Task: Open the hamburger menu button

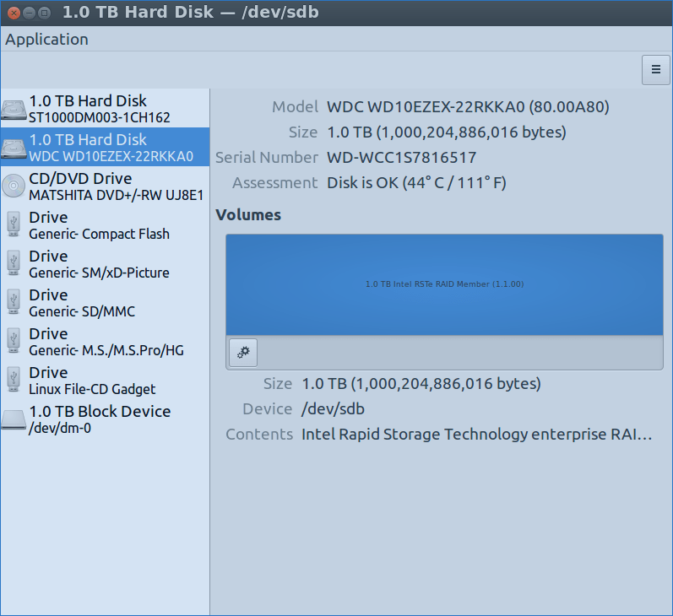Action: click(x=655, y=69)
